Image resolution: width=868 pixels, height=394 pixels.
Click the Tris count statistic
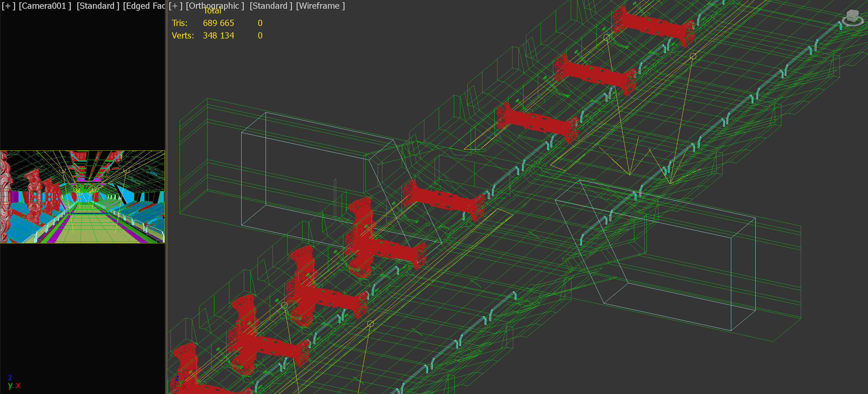(x=218, y=23)
